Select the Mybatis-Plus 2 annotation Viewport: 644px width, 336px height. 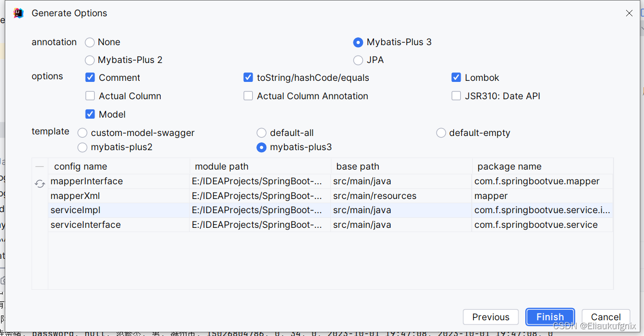click(x=90, y=60)
